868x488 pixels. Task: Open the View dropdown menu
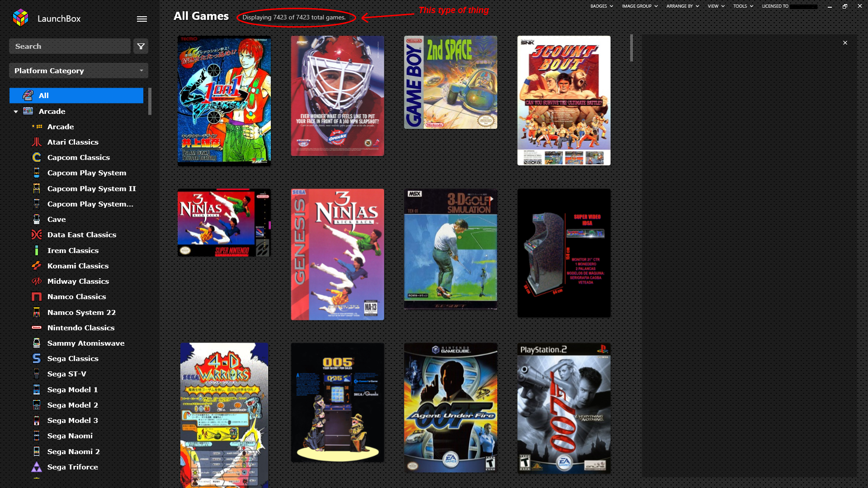click(x=716, y=6)
